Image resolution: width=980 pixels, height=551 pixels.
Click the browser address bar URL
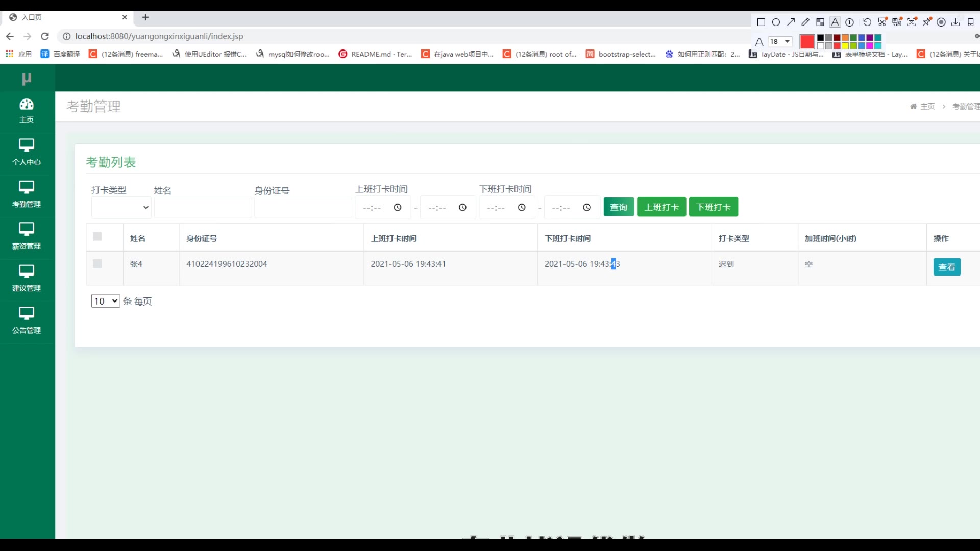159,36
